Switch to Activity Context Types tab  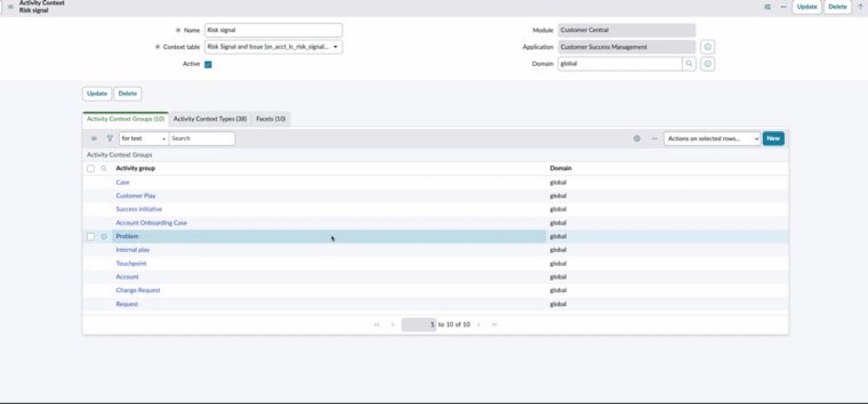210,119
